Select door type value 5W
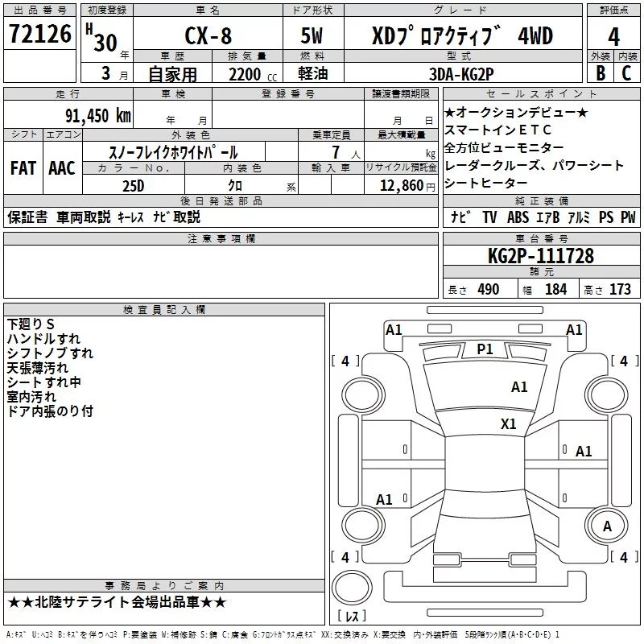 [x=312, y=35]
